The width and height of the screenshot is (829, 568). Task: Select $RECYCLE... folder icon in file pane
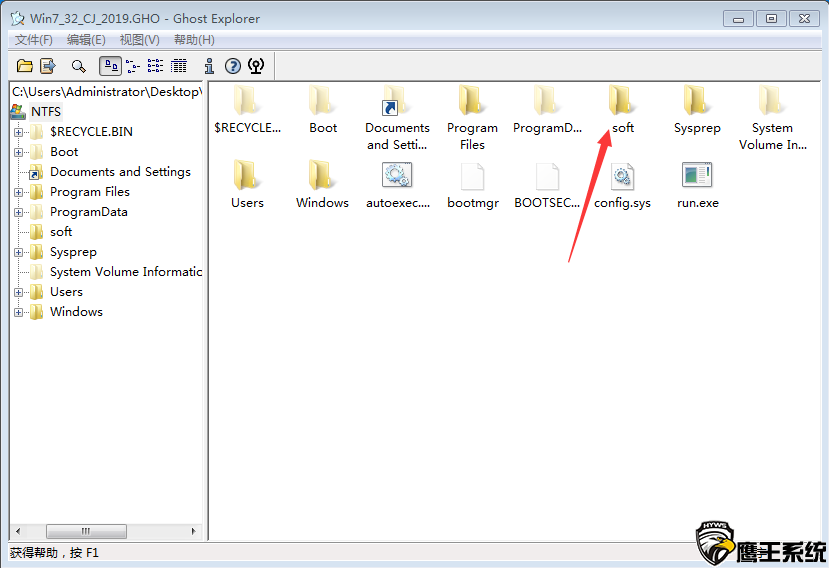pyautogui.click(x=247, y=100)
